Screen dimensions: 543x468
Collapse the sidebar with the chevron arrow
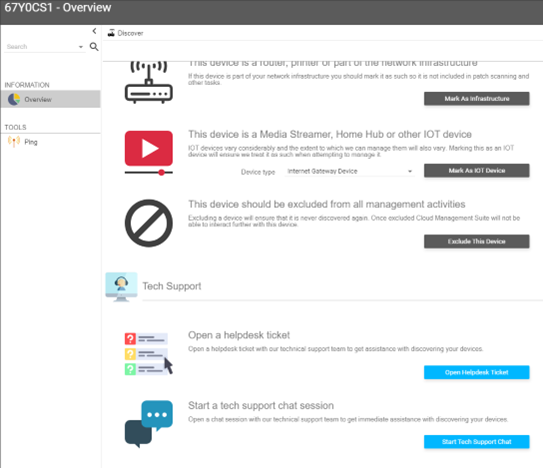tap(94, 31)
